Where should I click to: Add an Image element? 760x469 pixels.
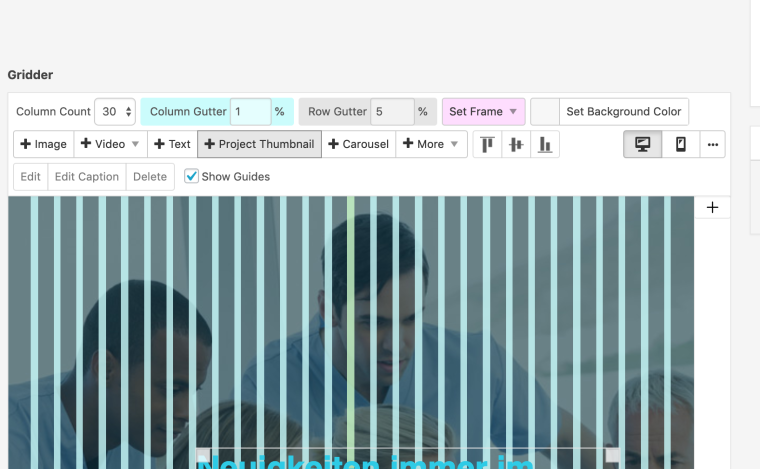(x=43, y=144)
